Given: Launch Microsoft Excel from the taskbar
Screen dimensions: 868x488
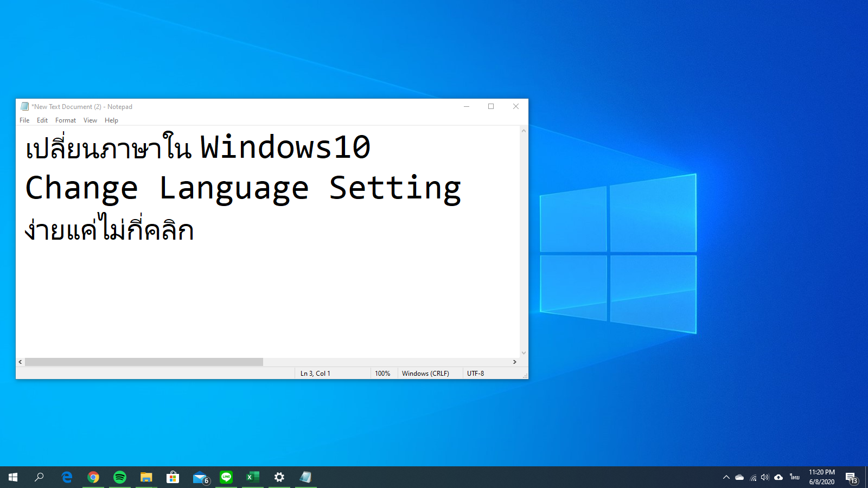Looking at the screenshot, I should click(x=252, y=477).
